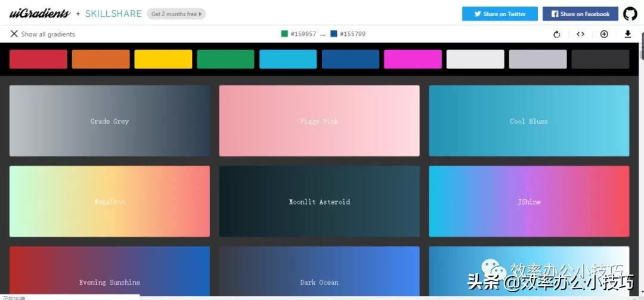Select the MegaTron gradient

pyautogui.click(x=110, y=202)
